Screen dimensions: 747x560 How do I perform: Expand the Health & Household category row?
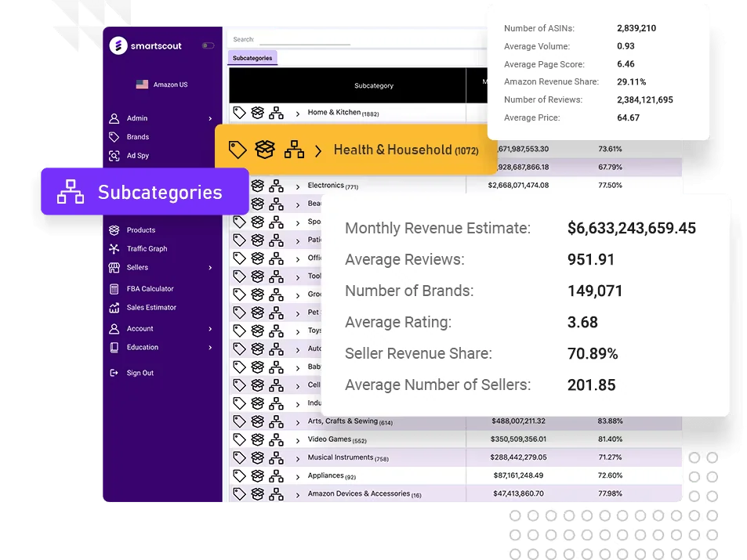[317, 149]
